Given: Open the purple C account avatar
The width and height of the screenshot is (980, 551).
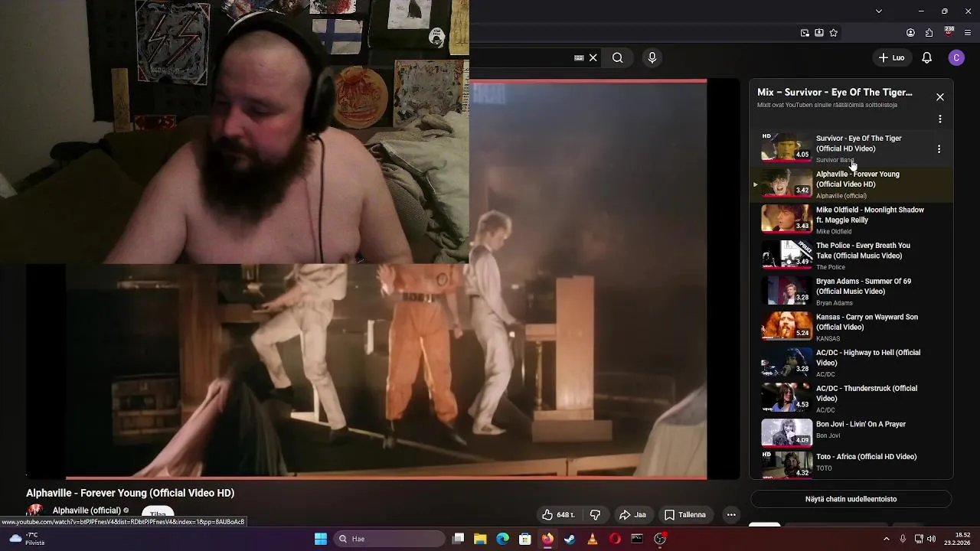Looking at the screenshot, I should (x=956, y=57).
